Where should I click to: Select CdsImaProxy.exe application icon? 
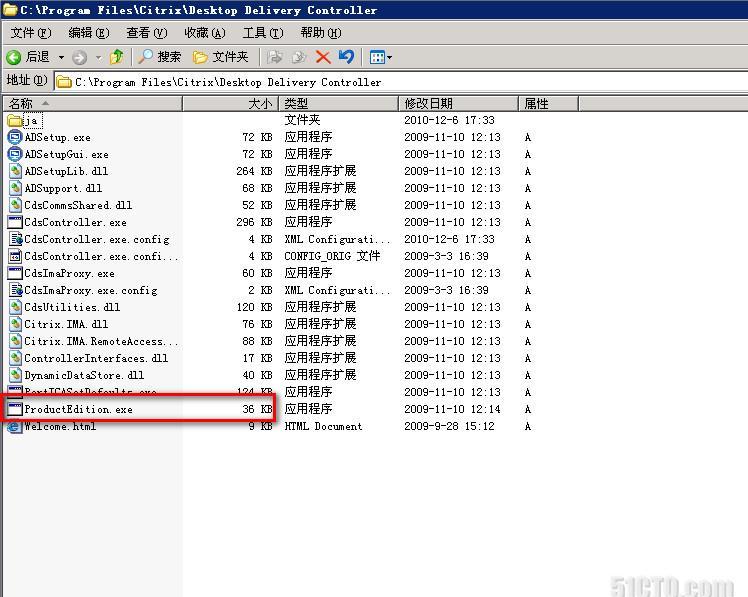click(x=15, y=273)
